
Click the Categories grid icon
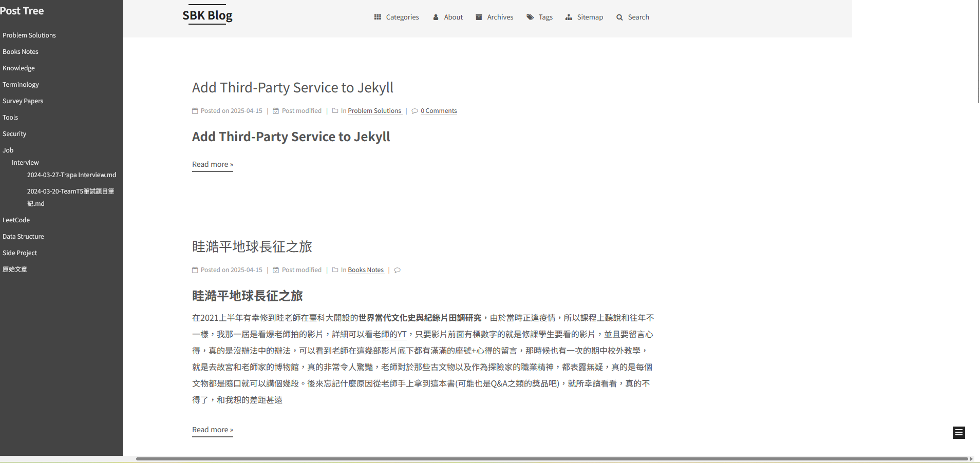pyautogui.click(x=378, y=17)
